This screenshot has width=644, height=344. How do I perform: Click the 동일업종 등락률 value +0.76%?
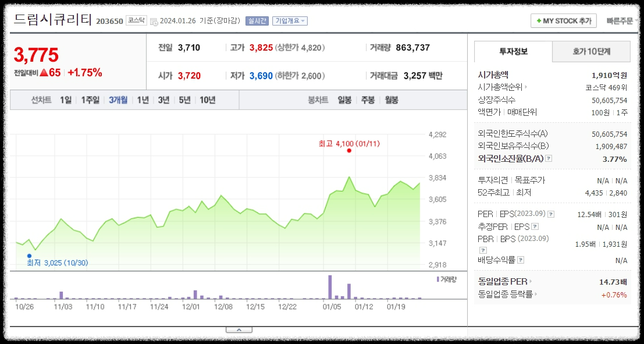click(x=614, y=295)
